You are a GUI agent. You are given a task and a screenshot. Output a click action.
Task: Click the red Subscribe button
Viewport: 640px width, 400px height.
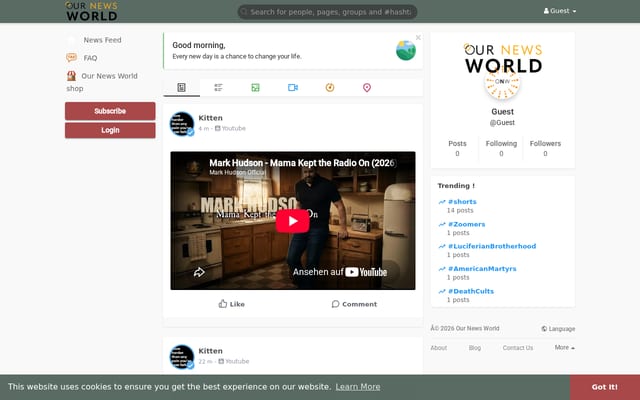[x=110, y=111]
